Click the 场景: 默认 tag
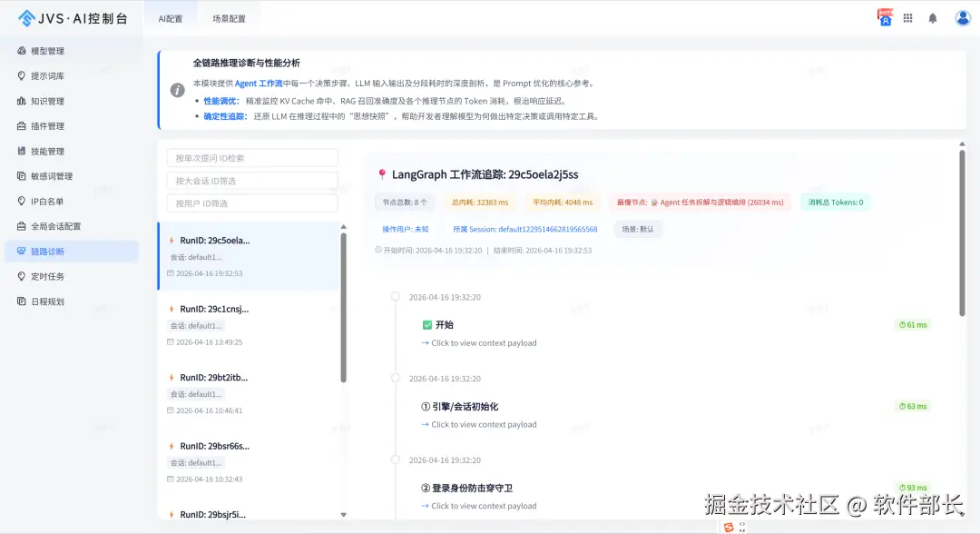Screen dimensions: 980x534 (x=638, y=229)
